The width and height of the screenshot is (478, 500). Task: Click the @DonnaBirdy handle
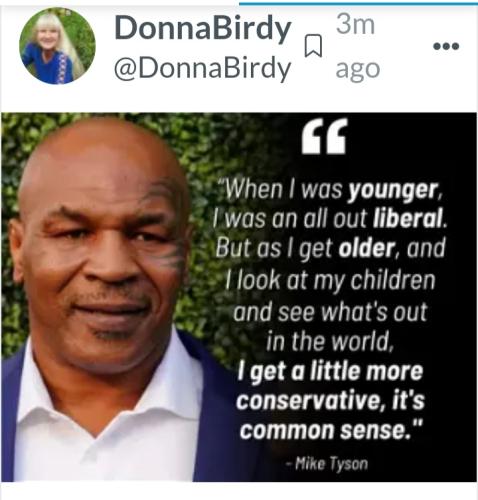pos(203,68)
